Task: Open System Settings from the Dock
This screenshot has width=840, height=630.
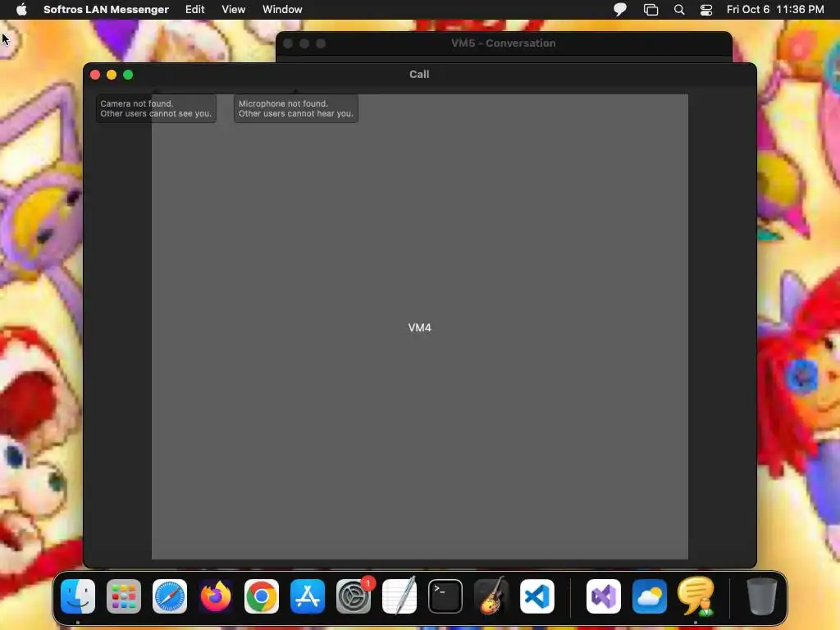Action: click(x=354, y=596)
